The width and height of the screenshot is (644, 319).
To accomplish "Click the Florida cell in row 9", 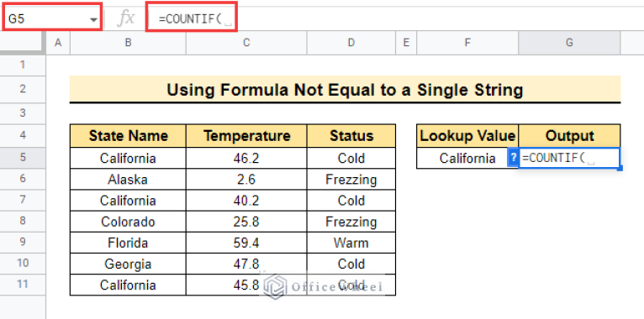I will tap(128, 243).
